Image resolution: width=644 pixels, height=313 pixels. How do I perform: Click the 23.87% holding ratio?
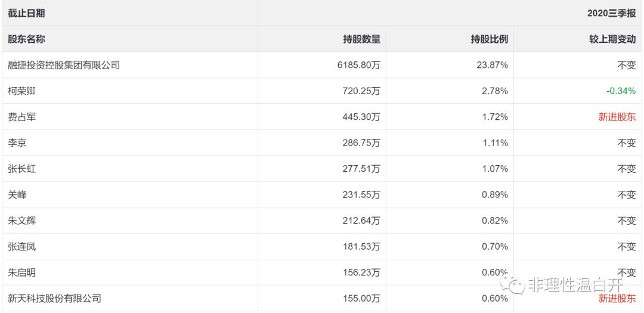[491, 65]
